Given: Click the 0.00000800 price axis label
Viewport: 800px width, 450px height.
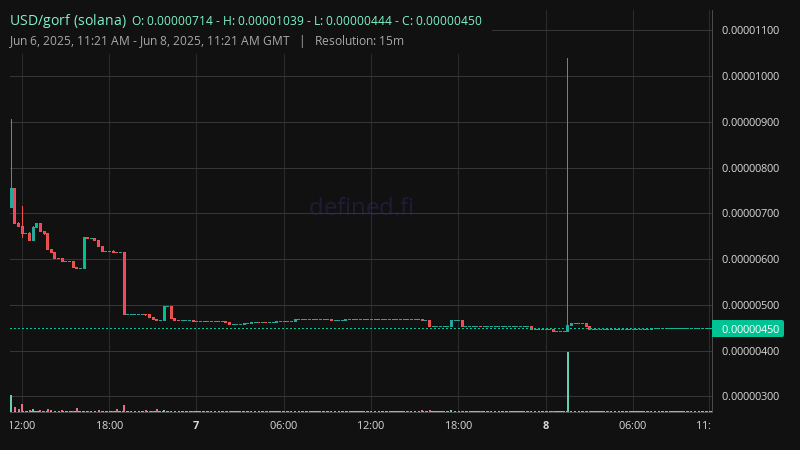Looking at the screenshot, I should [751, 168].
